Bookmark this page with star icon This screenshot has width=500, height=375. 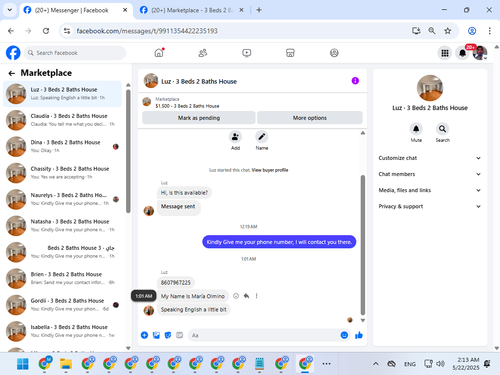click(447, 31)
